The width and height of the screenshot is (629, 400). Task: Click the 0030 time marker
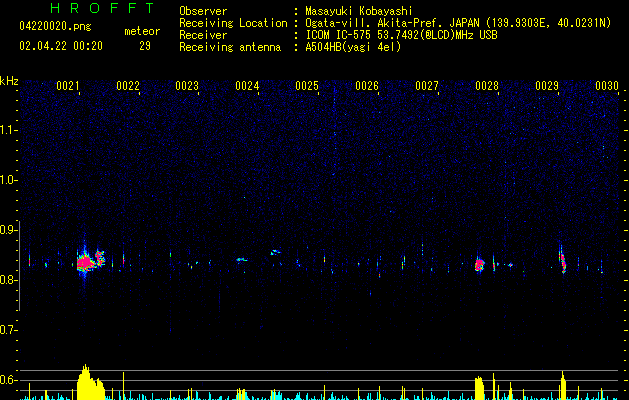pos(607,86)
